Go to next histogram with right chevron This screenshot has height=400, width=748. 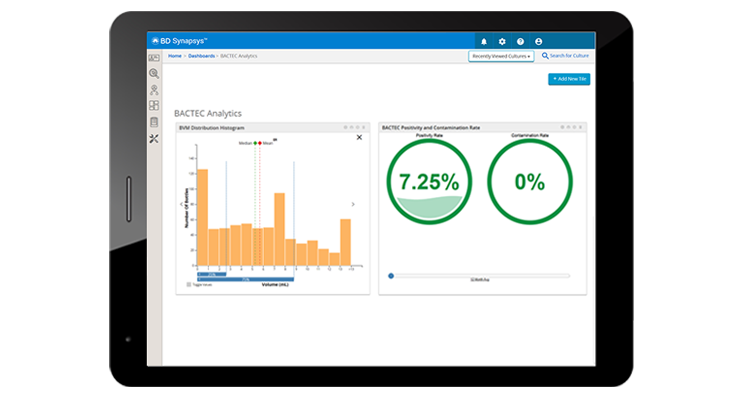click(352, 204)
